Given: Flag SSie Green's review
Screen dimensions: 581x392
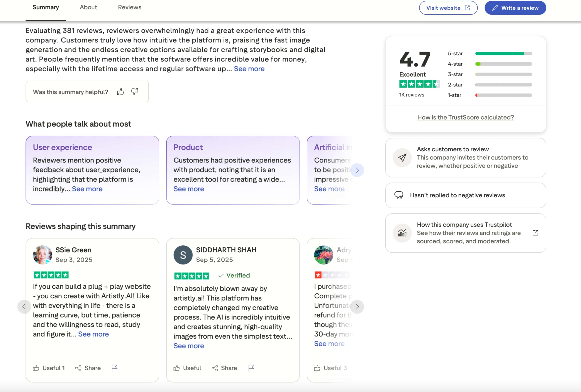Looking at the screenshot, I should point(115,368).
